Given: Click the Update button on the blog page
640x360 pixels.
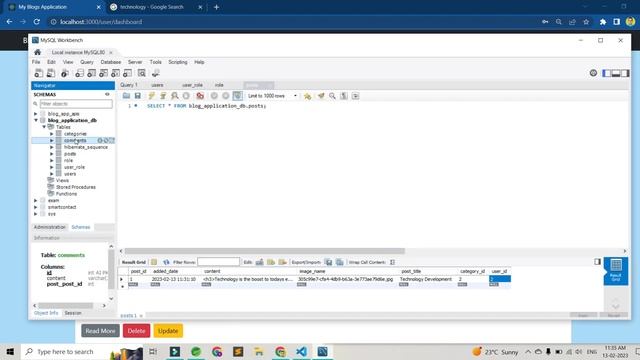Looking at the screenshot, I should point(168,331).
